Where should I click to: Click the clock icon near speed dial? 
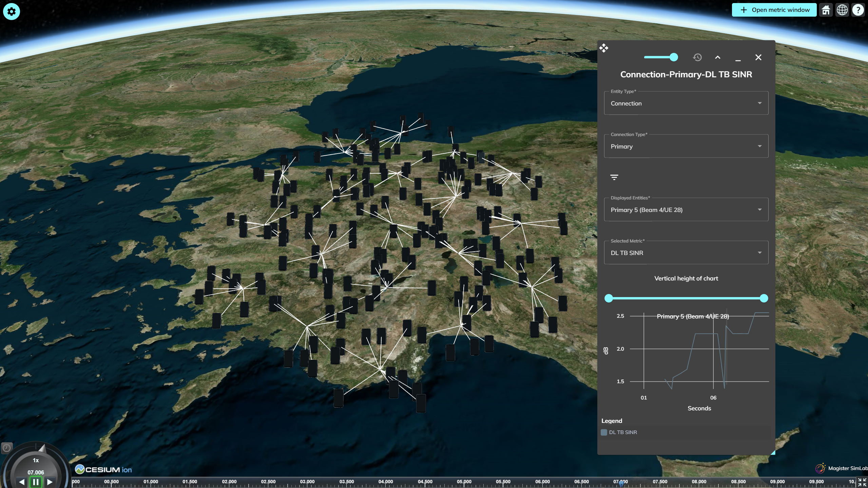click(x=6, y=448)
